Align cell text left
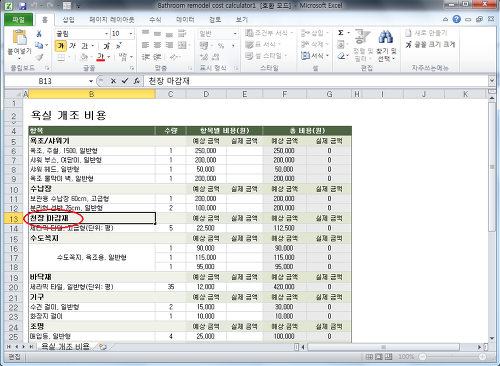The height and width of the screenshot is (366, 500). (145, 45)
